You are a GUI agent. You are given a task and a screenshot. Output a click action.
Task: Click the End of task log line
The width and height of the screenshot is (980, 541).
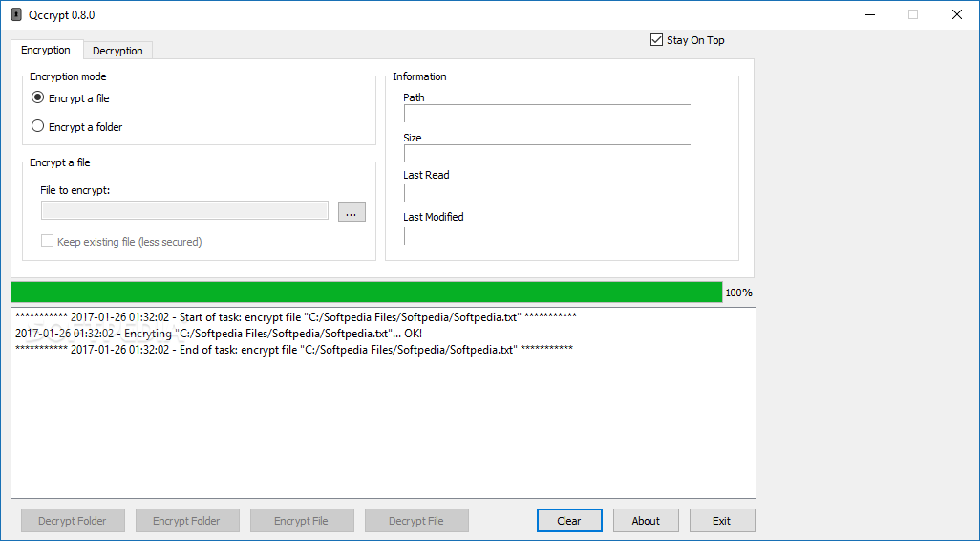294,350
